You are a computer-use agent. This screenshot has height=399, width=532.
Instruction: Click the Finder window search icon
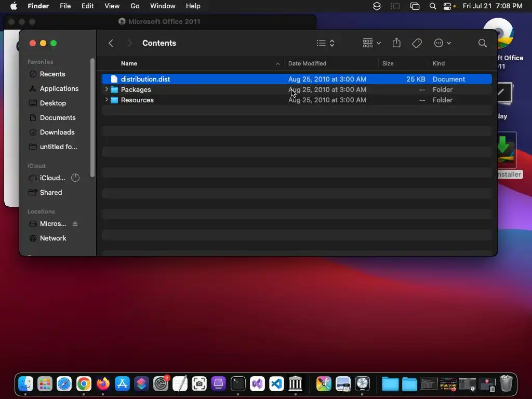click(x=482, y=43)
